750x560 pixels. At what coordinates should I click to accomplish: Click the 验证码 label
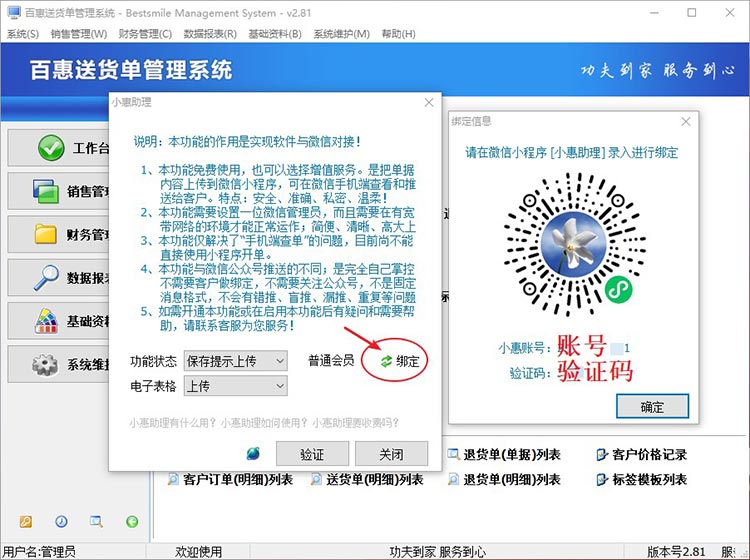click(x=530, y=373)
